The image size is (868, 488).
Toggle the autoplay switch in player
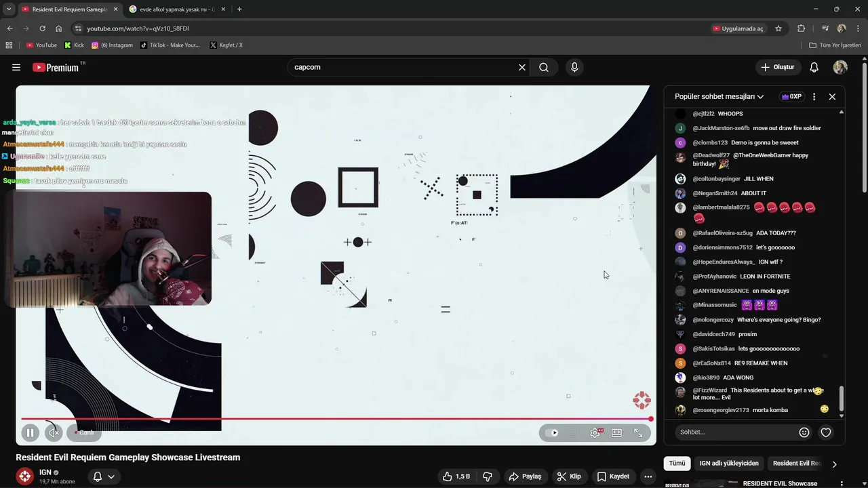552,433
